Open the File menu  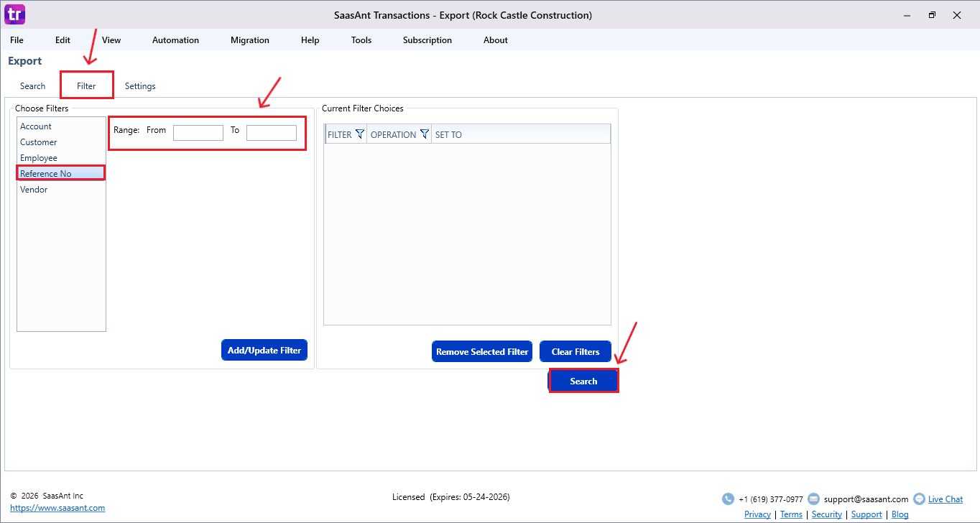click(17, 40)
